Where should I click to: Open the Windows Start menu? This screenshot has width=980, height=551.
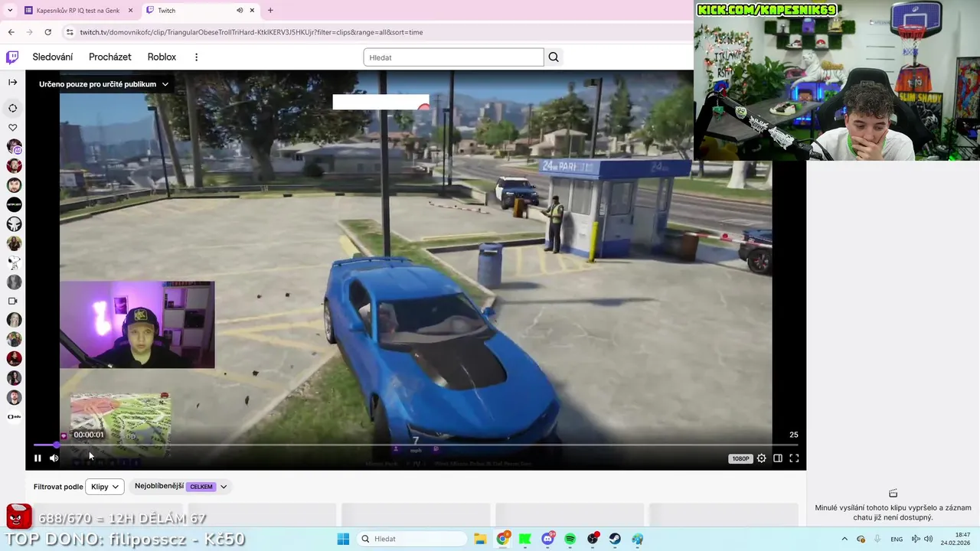(x=344, y=540)
